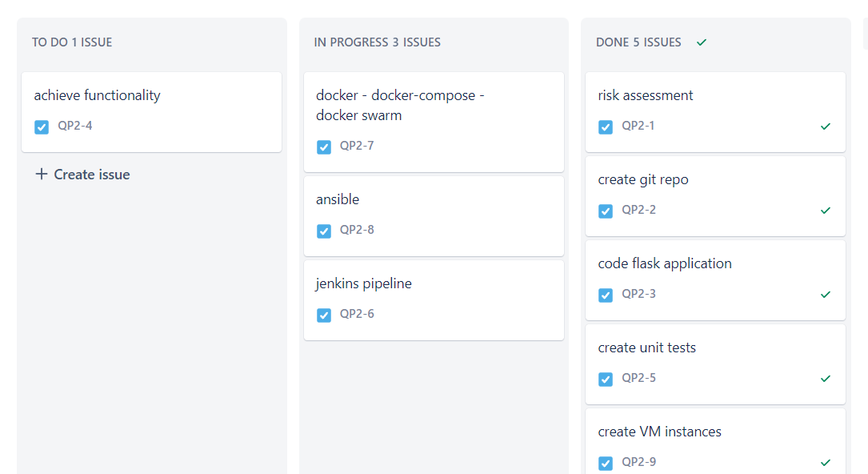
Task: Click the task type icon beside QP2-7
Action: tap(323, 147)
